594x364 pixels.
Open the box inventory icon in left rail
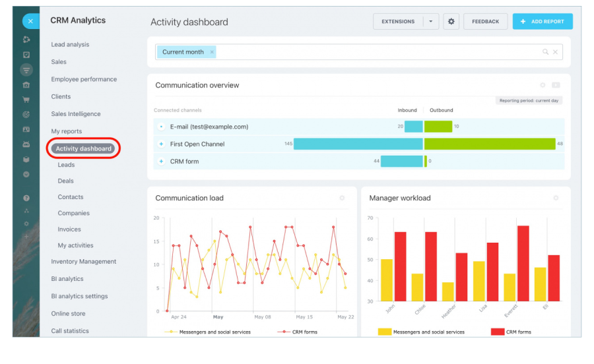[x=26, y=160]
